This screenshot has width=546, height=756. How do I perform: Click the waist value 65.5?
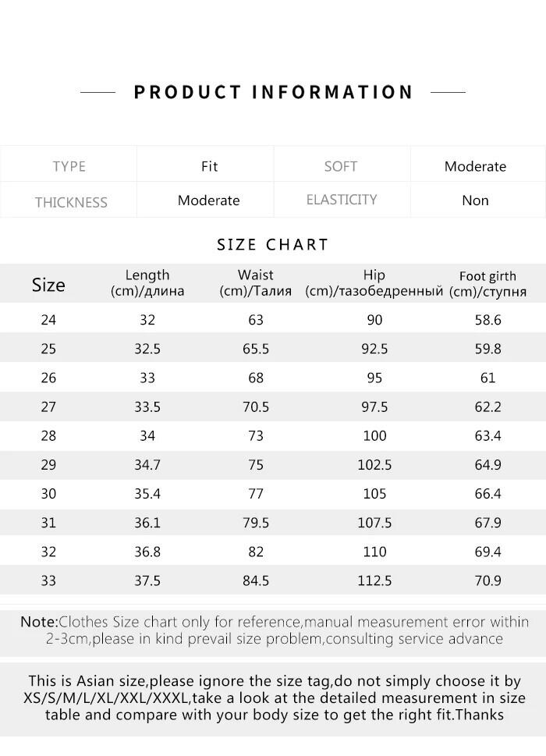click(x=256, y=349)
